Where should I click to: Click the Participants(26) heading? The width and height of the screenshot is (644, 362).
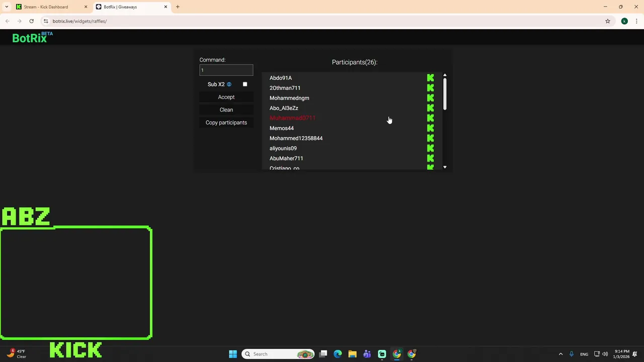(355, 62)
